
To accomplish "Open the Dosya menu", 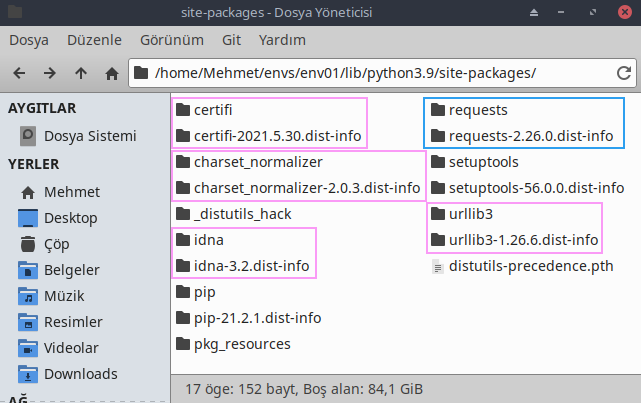I will click(29, 40).
